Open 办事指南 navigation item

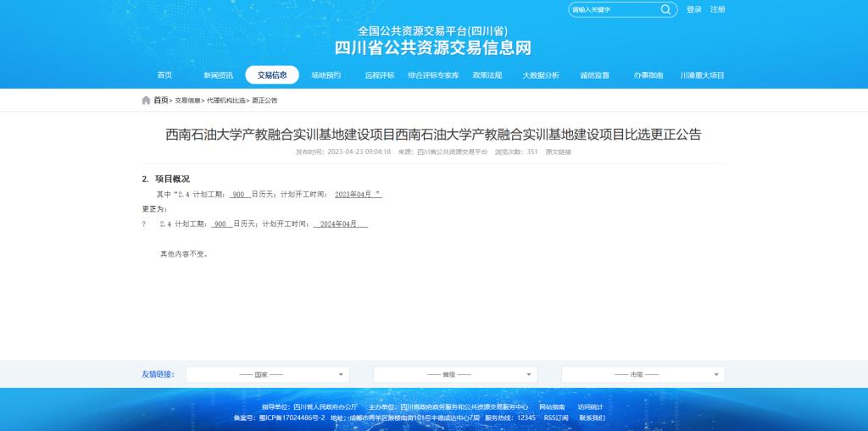coord(648,75)
